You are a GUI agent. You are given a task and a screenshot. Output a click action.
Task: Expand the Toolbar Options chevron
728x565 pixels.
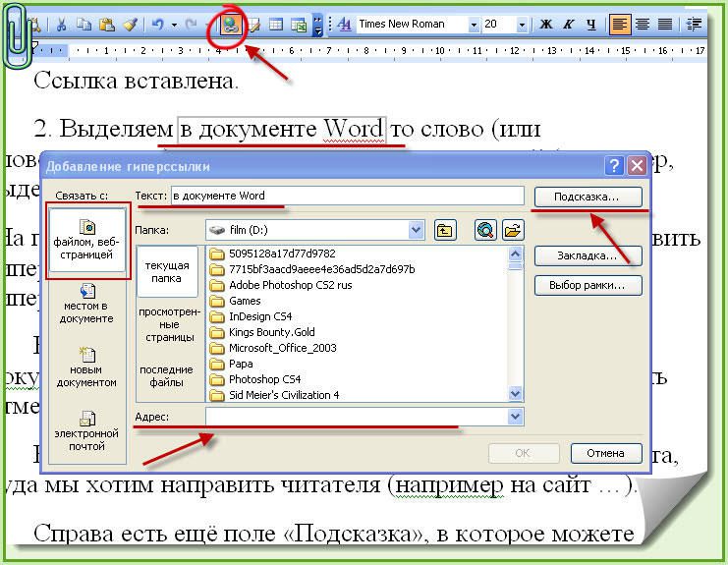pos(317,25)
